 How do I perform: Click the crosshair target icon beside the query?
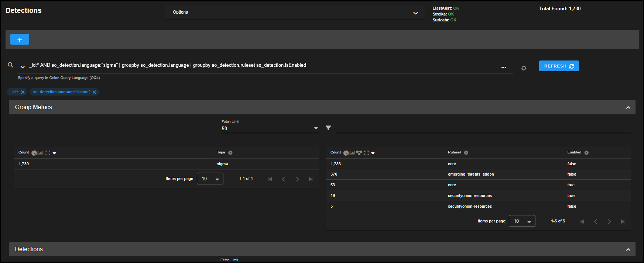pyautogui.click(x=524, y=68)
